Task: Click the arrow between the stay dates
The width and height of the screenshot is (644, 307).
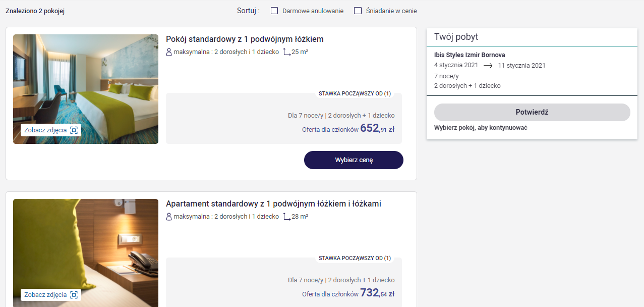Action: [488, 66]
